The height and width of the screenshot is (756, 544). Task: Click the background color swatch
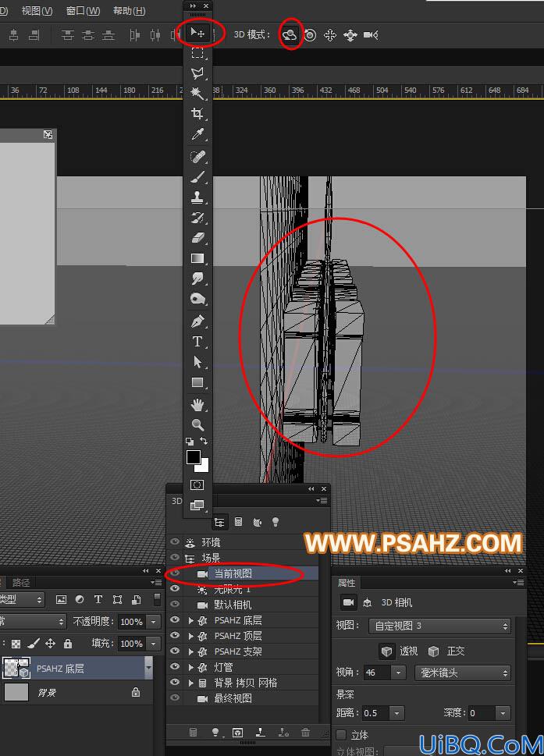coord(203,467)
